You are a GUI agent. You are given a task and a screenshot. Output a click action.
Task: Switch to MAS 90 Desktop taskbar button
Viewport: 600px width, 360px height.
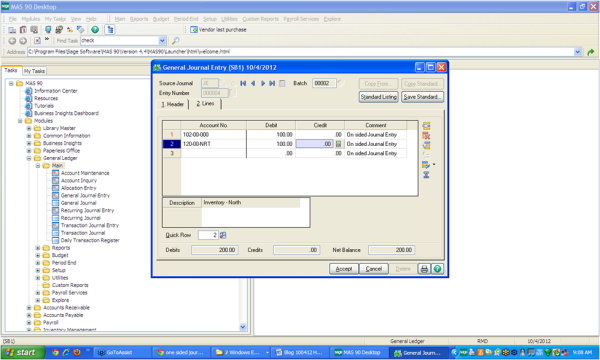point(359,352)
